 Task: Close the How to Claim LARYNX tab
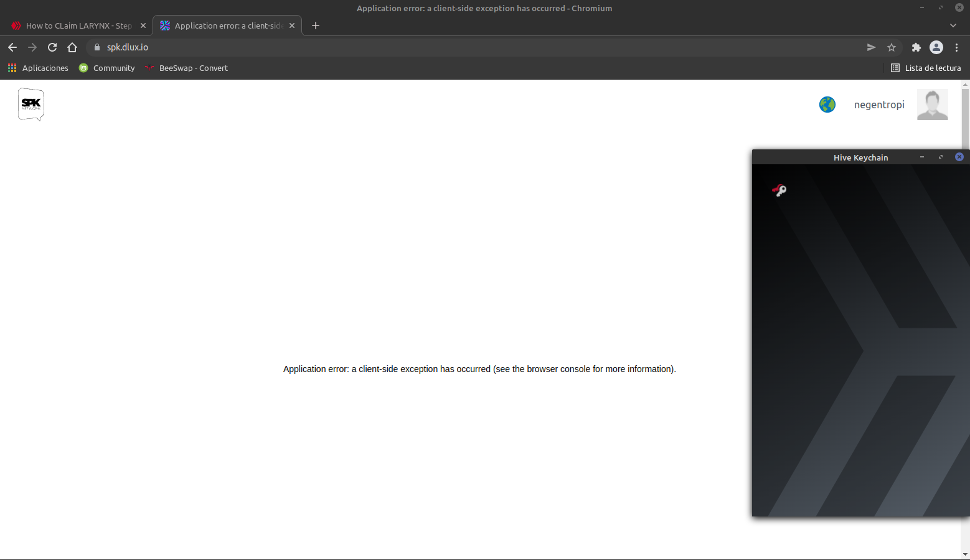point(143,26)
